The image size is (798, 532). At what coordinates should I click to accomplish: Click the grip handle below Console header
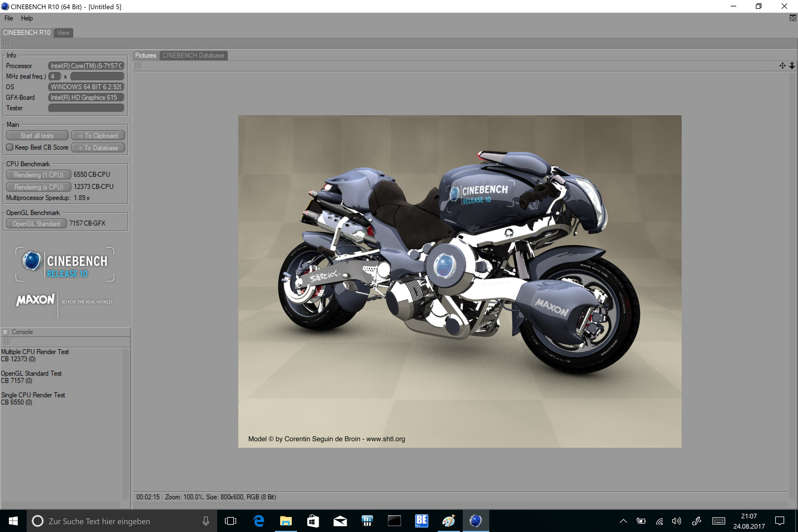7,342
